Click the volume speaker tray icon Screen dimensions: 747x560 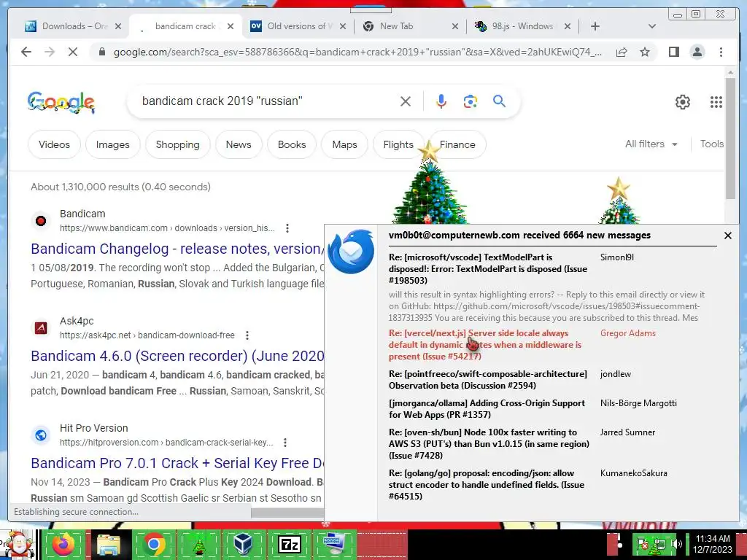(x=676, y=544)
